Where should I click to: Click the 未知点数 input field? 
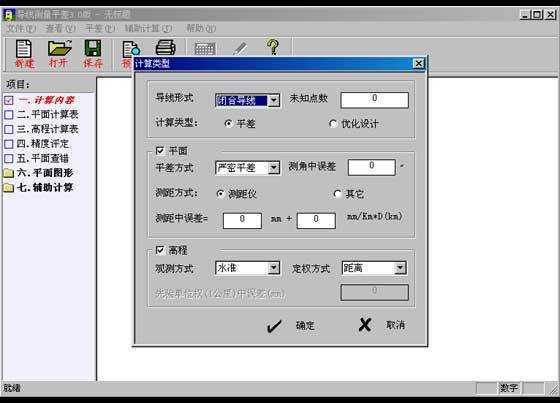(x=374, y=100)
